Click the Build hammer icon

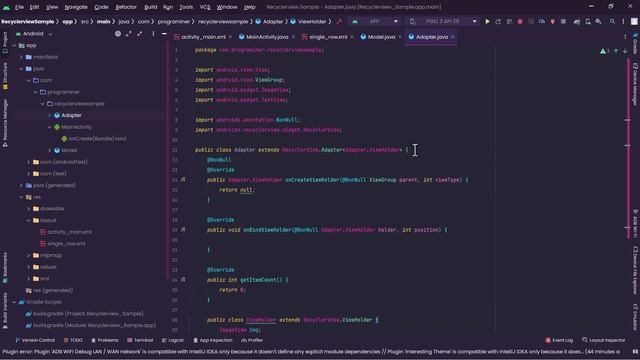click(x=339, y=21)
